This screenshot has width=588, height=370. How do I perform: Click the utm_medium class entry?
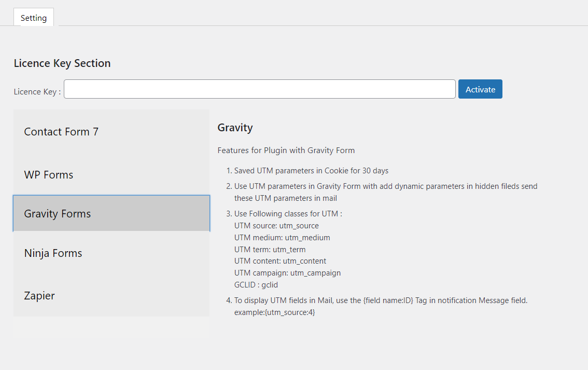click(282, 237)
